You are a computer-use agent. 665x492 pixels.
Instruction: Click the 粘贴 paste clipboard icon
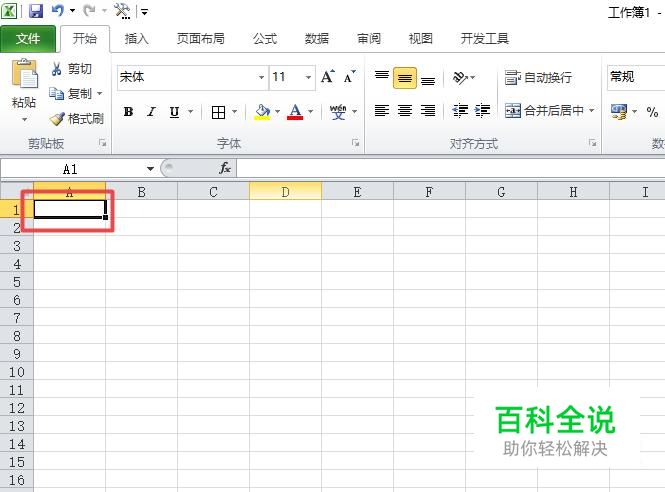24,73
